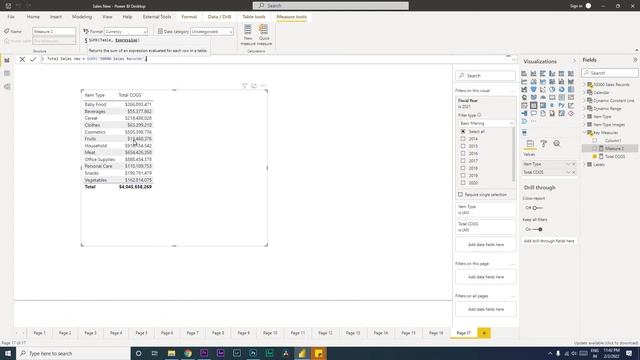This screenshot has height=360, width=640.
Task: Check the 2019 fiscal year filter
Action: tap(463, 176)
